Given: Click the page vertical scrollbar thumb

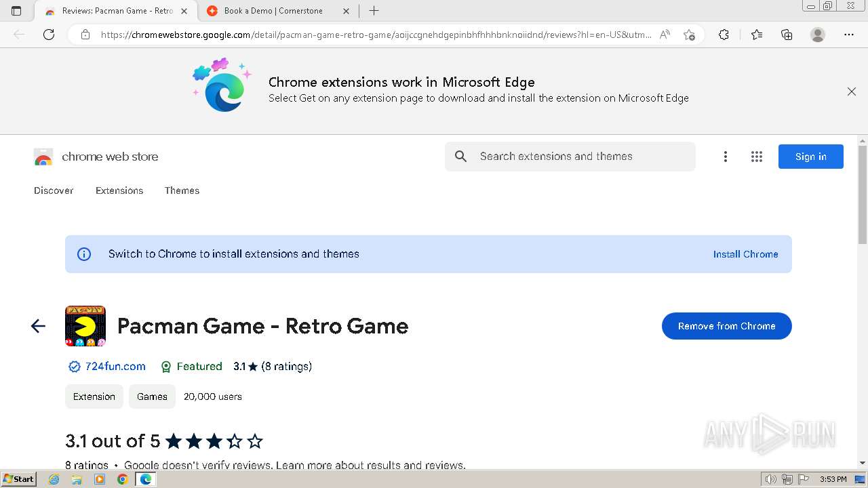Looking at the screenshot, I should tap(863, 195).
